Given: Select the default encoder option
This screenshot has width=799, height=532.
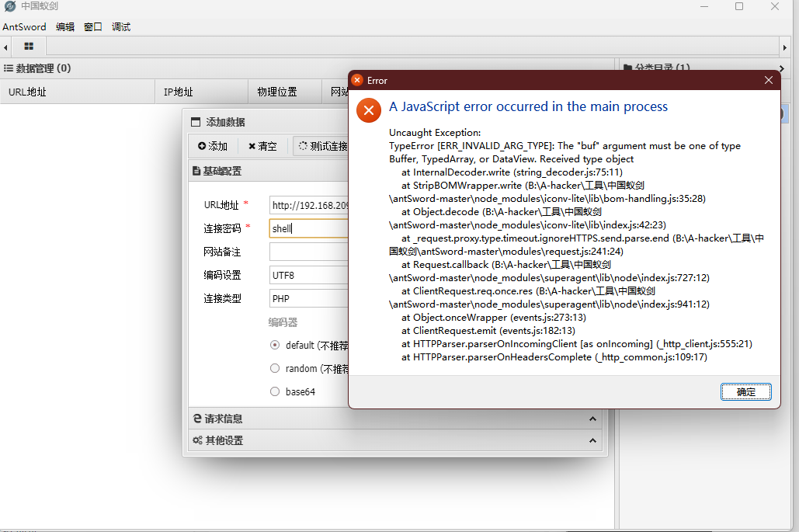Looking at the screenshot, I should point(275,346).
